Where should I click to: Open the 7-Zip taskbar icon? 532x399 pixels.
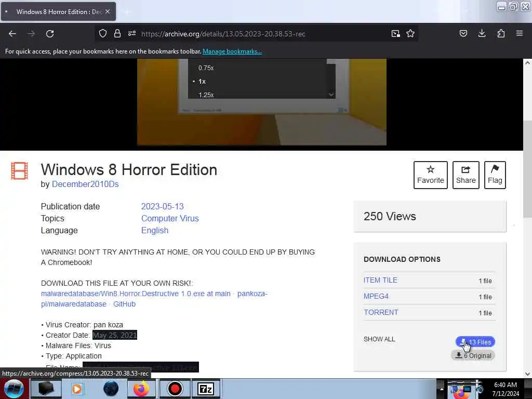point(206,389)
